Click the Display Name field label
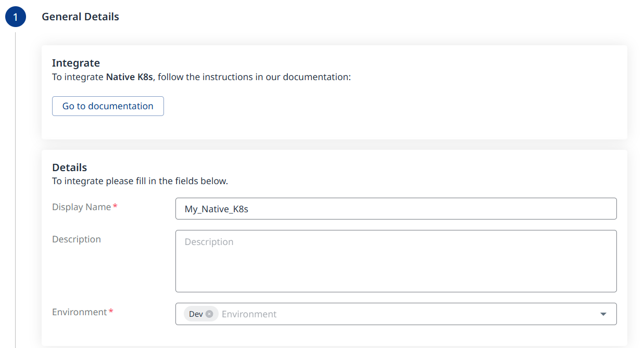Image resolution: width=644 pixels, height=348 pixels. [81, 207]
